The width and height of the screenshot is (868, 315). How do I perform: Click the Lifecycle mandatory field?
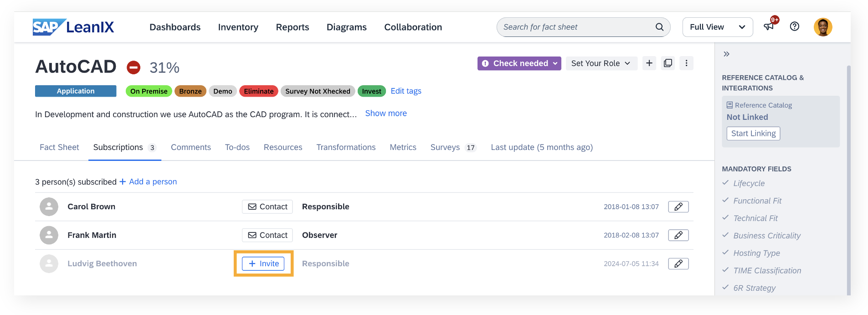[x=749, y=183]
